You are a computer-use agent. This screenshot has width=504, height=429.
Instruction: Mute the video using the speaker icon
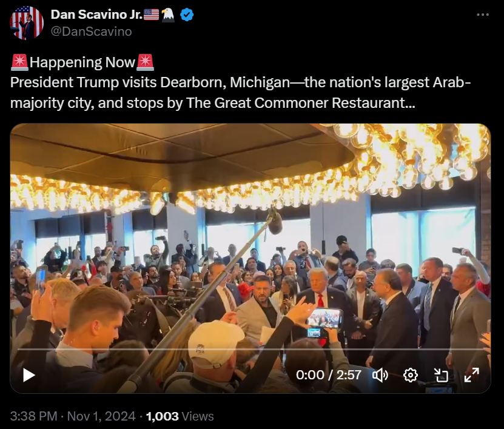pyautogui.click(x=380, y=375)
